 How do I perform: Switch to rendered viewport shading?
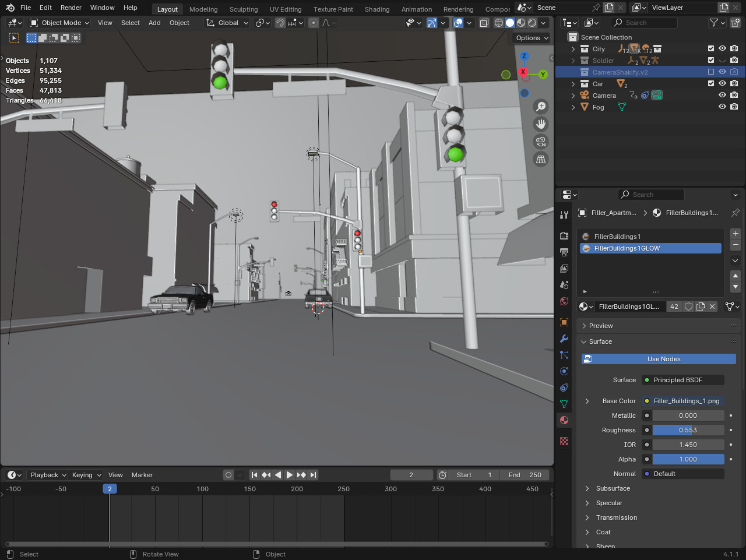pos(532,23)
